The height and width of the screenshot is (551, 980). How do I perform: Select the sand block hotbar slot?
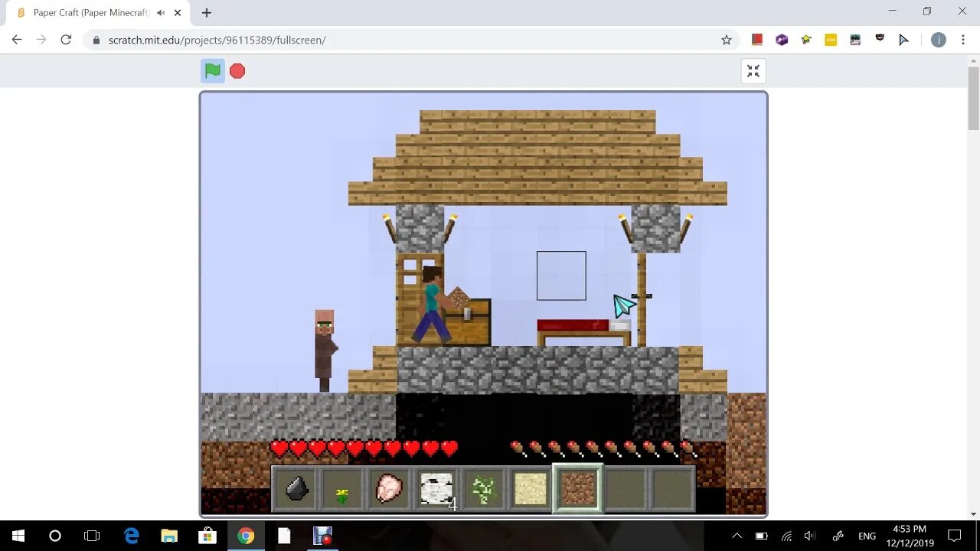coord(531,488)
